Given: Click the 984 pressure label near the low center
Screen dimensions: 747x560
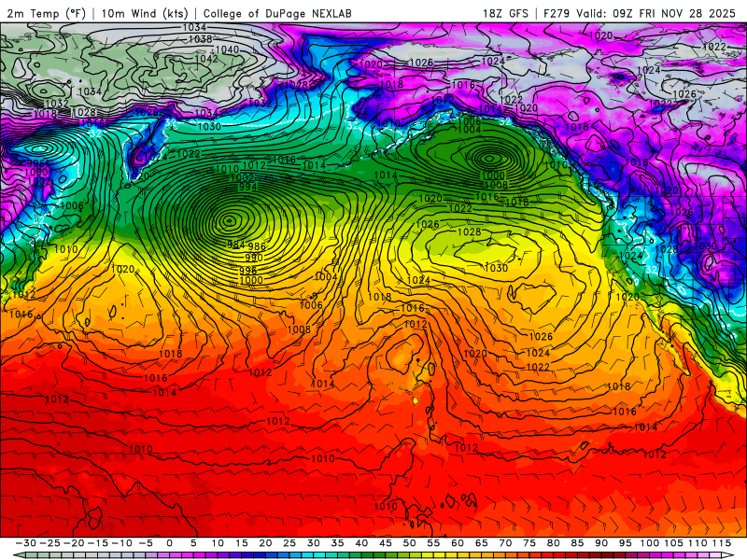Looking at the screenshot, I should click(236, 245).
